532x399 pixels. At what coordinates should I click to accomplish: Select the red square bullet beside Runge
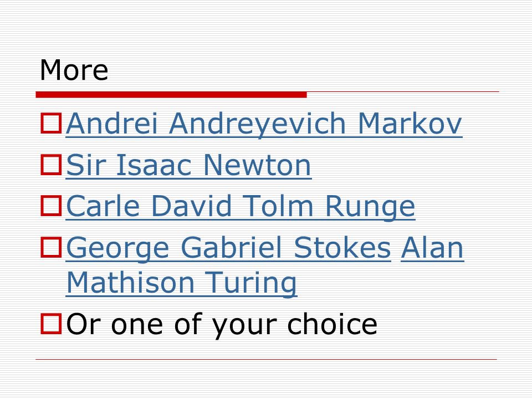pyautogui.click(x=51, y=206)
